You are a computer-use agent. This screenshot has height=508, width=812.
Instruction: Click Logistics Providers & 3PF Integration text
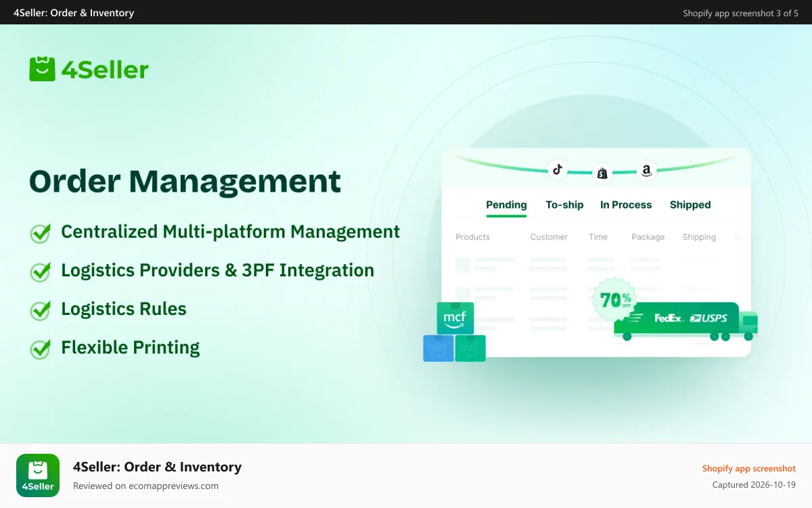217,270
